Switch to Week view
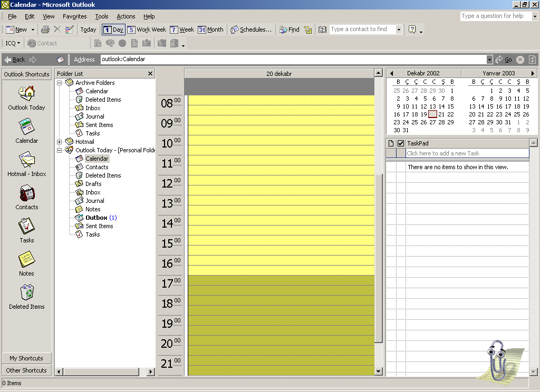This screenshot has height=392, width=540. 182,30
